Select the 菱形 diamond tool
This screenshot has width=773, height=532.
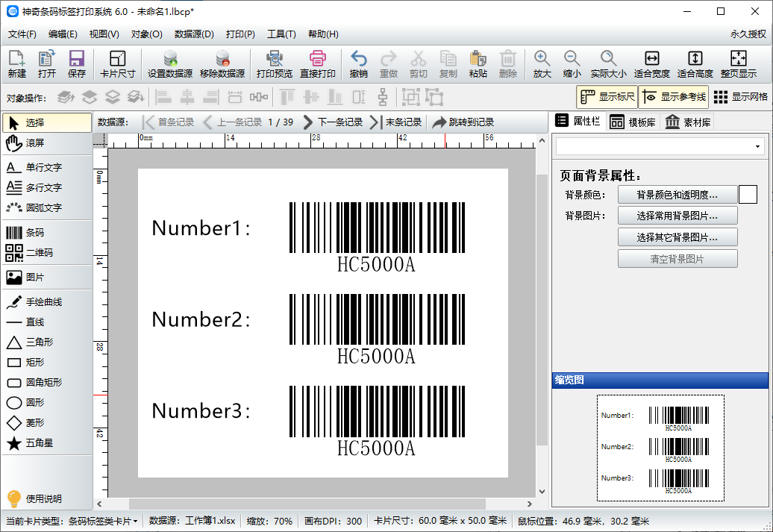point(47,423)
